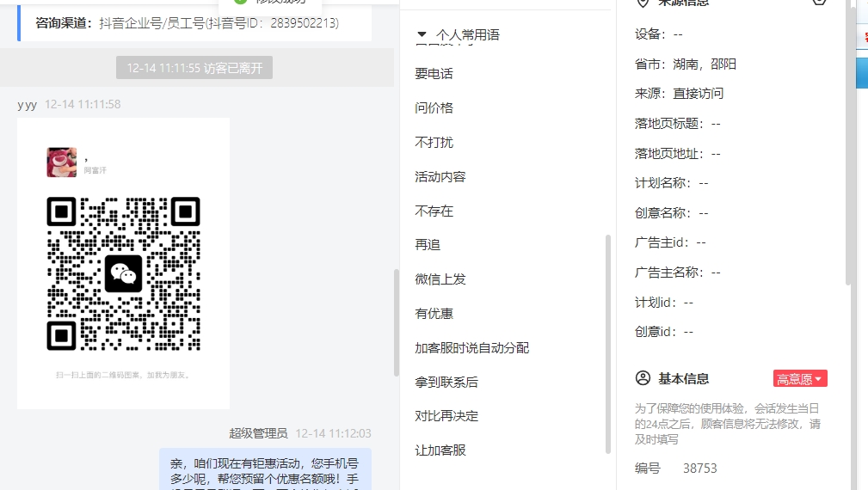Click the 编号 value 38753

pos(699,469)
